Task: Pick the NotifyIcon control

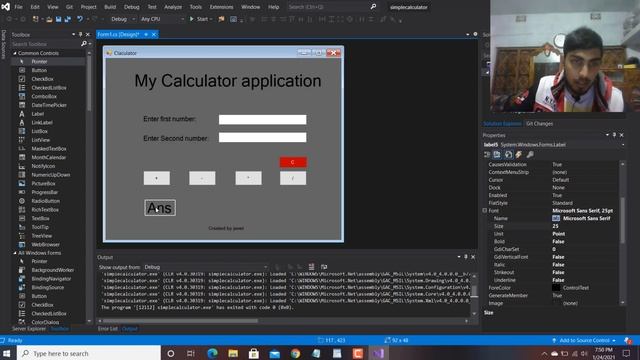Action: (x=43, y=166)
